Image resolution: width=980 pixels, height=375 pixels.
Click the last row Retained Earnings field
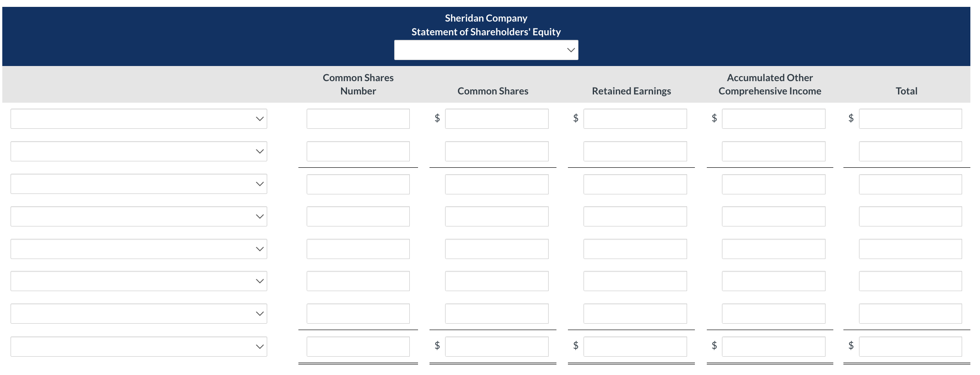pyautogui.click(x=635, y=346)
